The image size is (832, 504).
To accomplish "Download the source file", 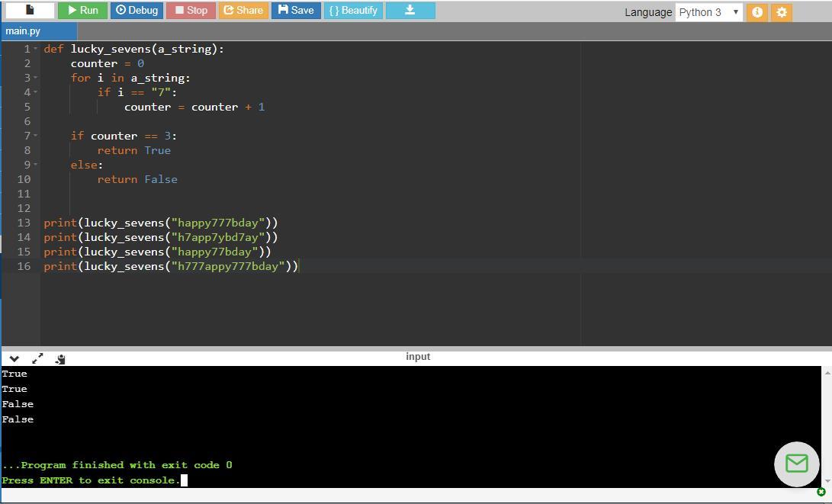I will [x=410, y=10].
